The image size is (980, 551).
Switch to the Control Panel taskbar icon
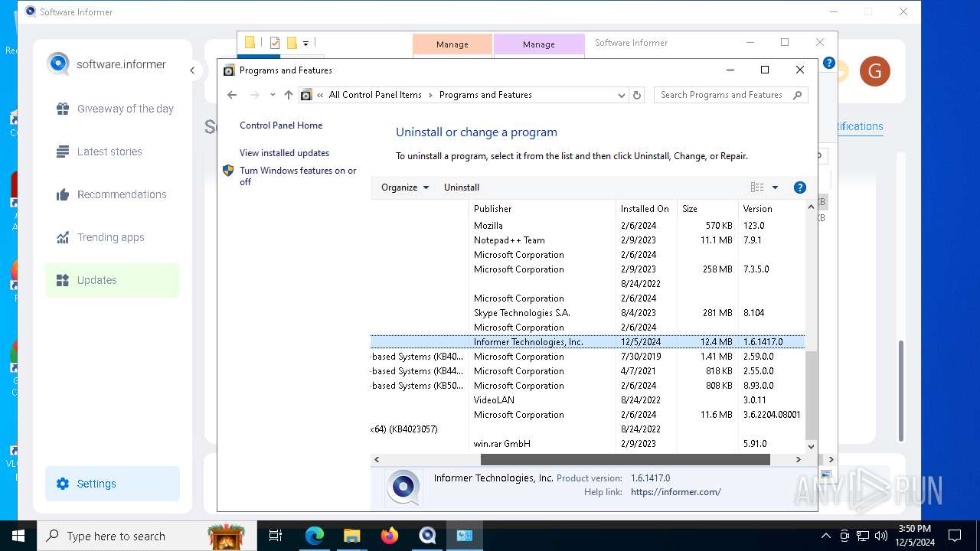click(465, 536)
